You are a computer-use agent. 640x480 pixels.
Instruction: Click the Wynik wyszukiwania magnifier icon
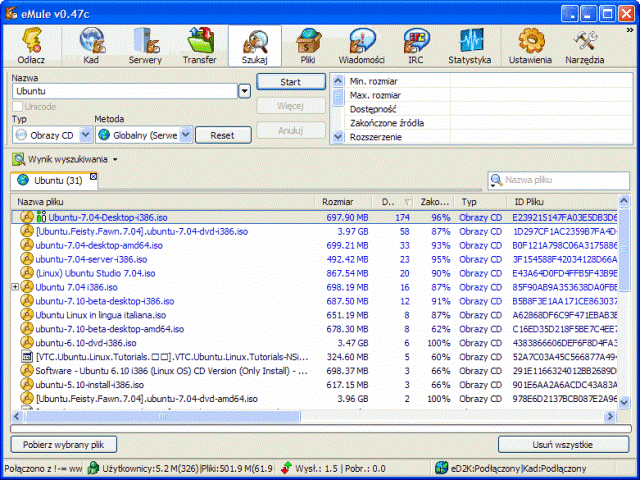click(x=18, y=159)
